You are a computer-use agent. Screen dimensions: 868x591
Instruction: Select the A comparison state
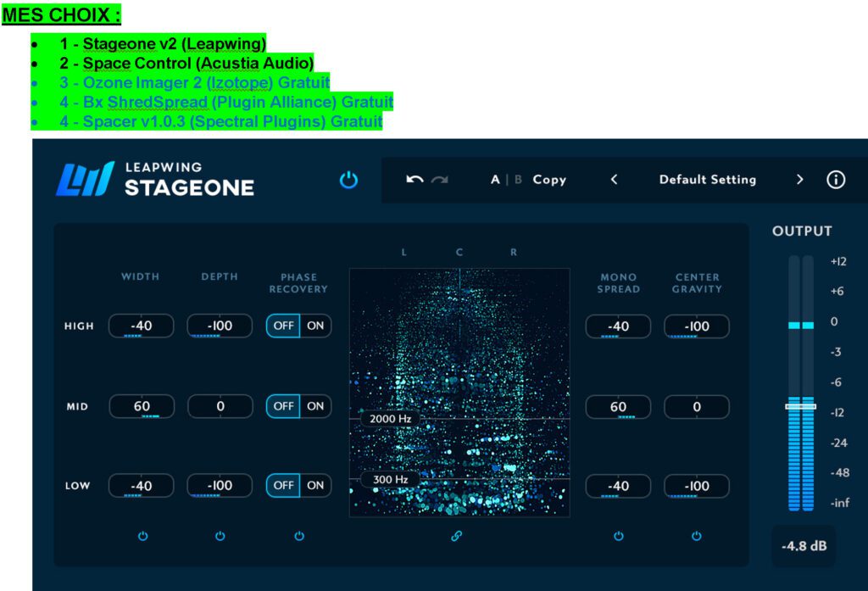495,180
